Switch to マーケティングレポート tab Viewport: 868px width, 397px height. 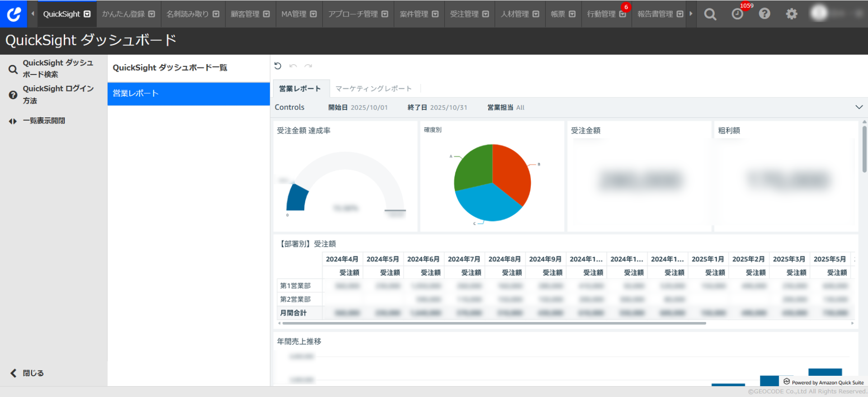[373, 89]
